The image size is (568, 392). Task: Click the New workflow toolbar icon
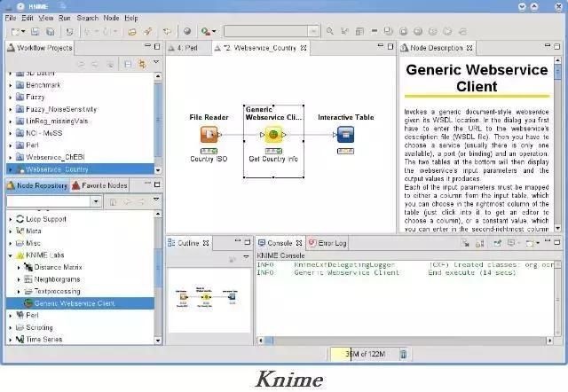(15, 32)
